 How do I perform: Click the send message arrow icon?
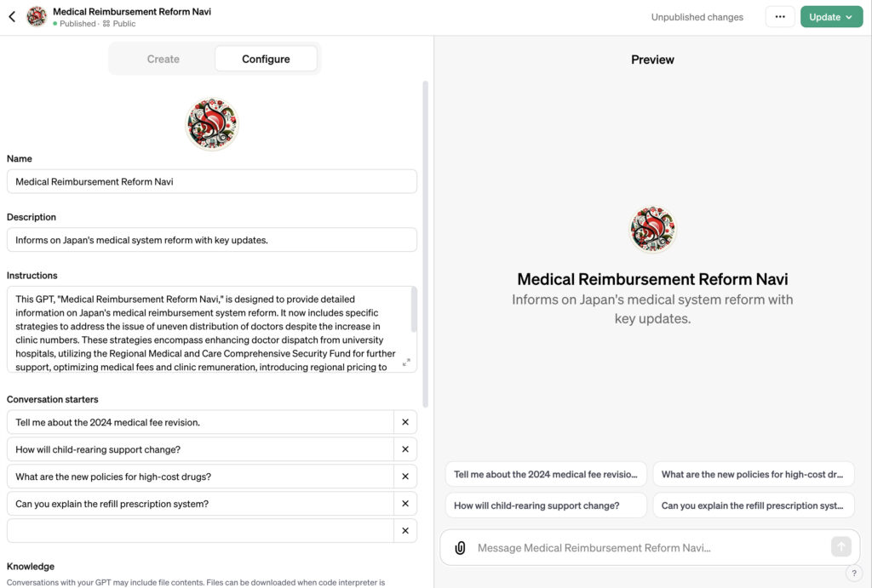point(840,547)
